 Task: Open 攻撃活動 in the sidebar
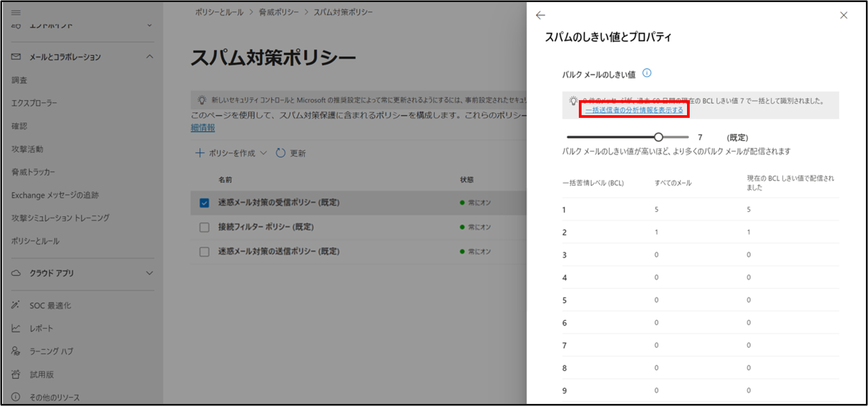coord(27,149)
